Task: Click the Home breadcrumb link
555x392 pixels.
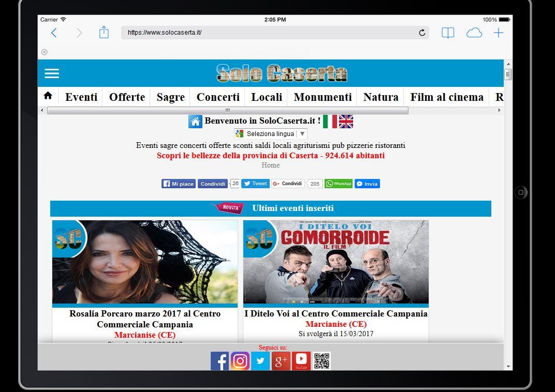Action: pos(270,165)
